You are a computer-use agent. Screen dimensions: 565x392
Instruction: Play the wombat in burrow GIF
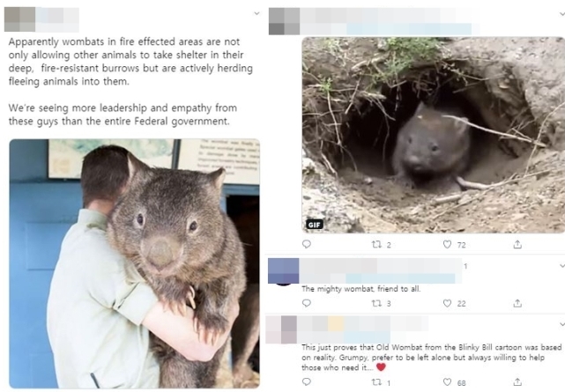(433, 135)
